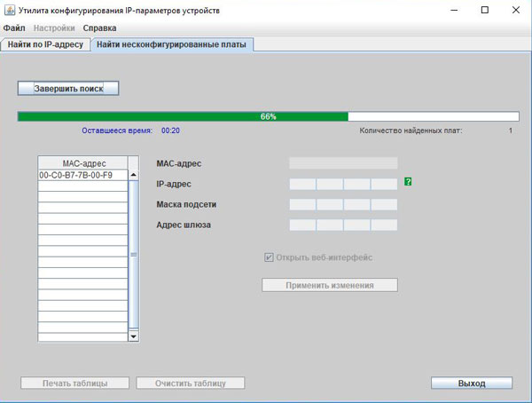The width and height of the screenshot is (532, 403).
Task: Click the MAC-адрес input field
Action: coord(343,163)
